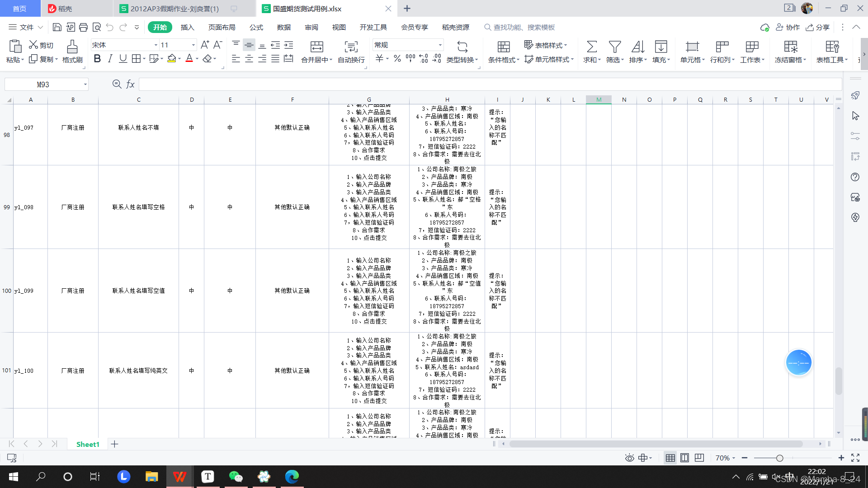The height and width of the screenshot is (488, 868).
Task: Click the Conditional Formatting (条件格式) icon
Action: [x=503, y=47]
